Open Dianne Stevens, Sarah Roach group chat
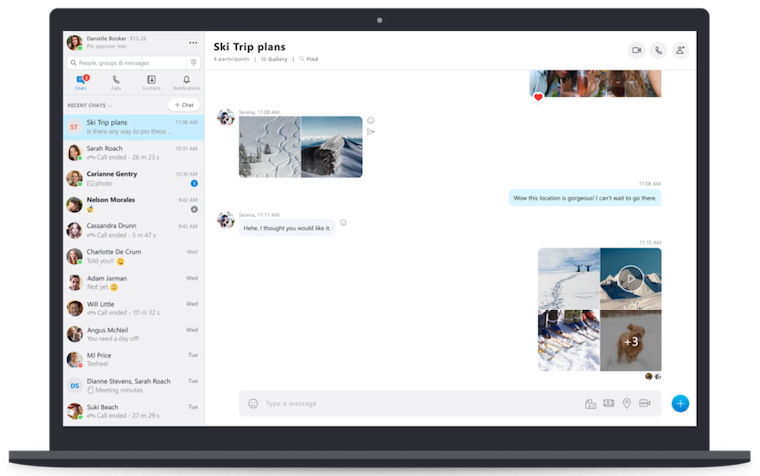Image resolution: width=760 pixels, height=476 pixels. [x=133, y=386]
